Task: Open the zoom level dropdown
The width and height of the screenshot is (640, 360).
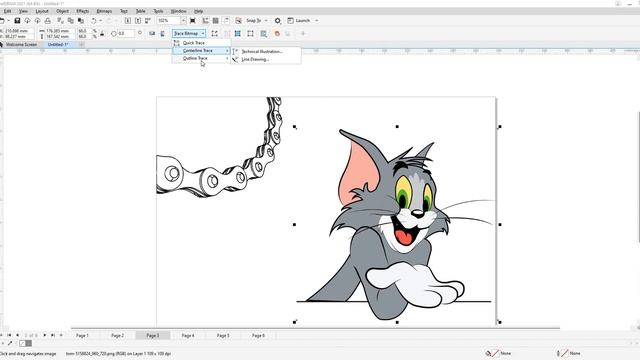Action: pos(183,20)
